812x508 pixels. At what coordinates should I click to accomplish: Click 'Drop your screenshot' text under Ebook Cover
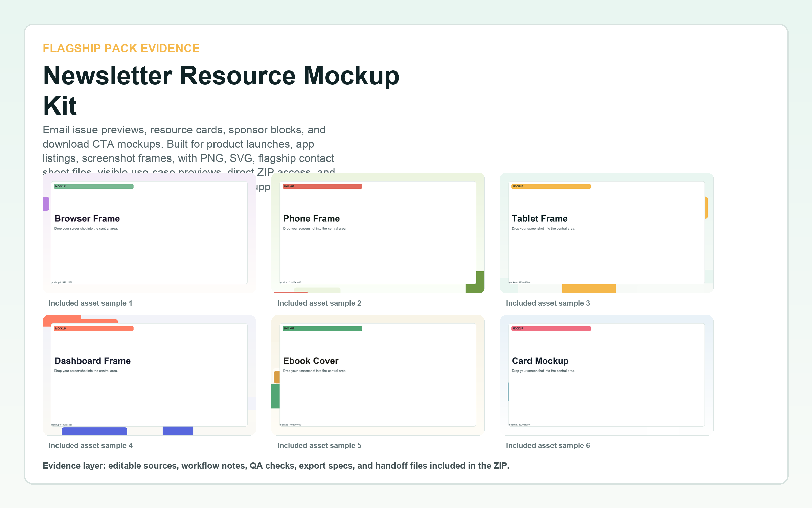click(315, 371)
